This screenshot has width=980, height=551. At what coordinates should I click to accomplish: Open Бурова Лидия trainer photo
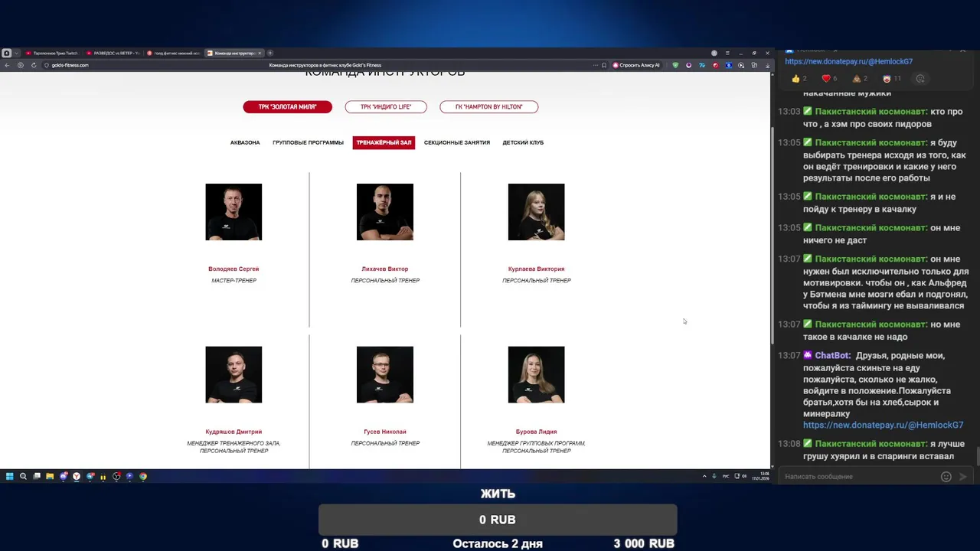(536, 374)
